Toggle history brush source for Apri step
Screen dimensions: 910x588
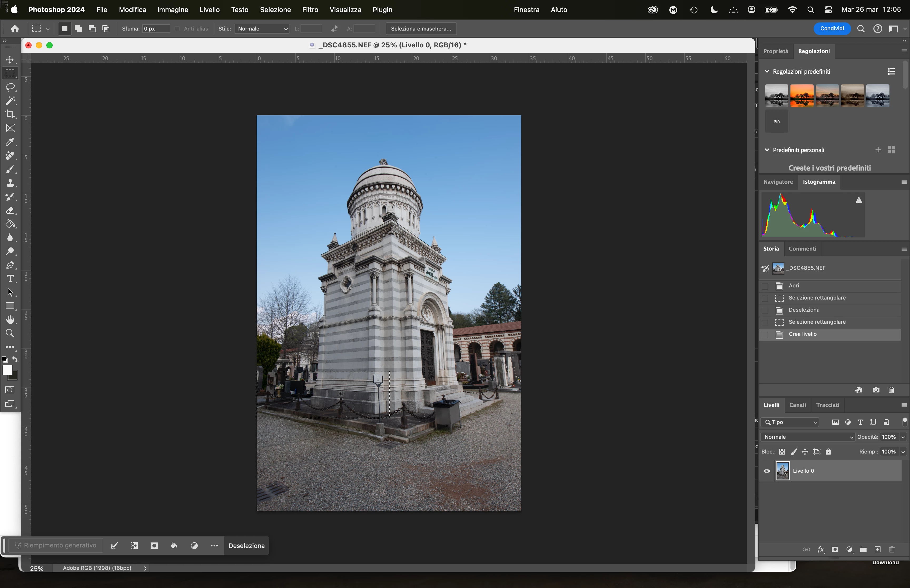tap(765, 286)
